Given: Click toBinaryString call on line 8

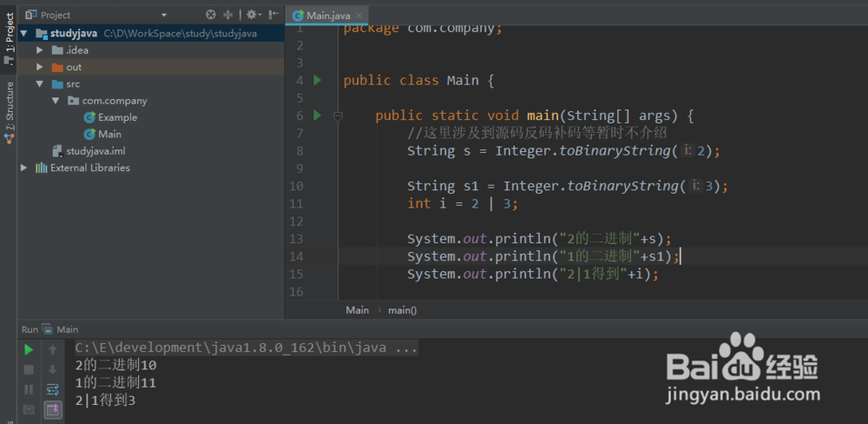Looking at the screenshot, I should (615, 151).
